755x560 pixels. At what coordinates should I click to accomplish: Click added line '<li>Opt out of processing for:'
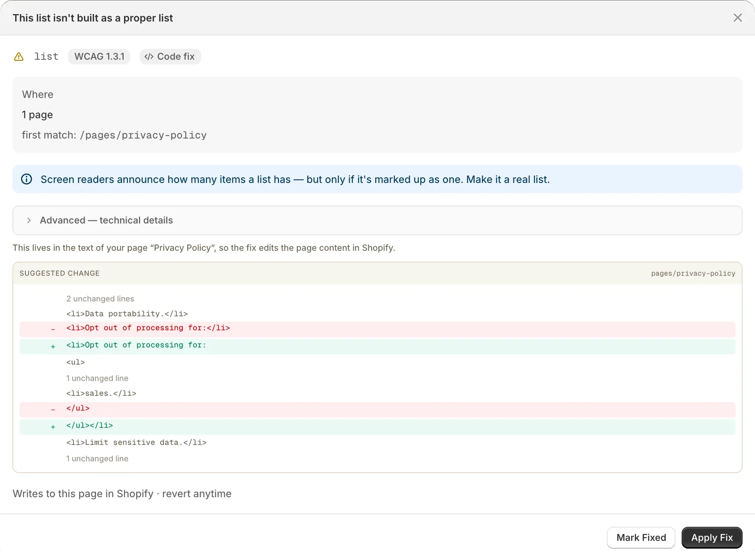click(377, 346)
